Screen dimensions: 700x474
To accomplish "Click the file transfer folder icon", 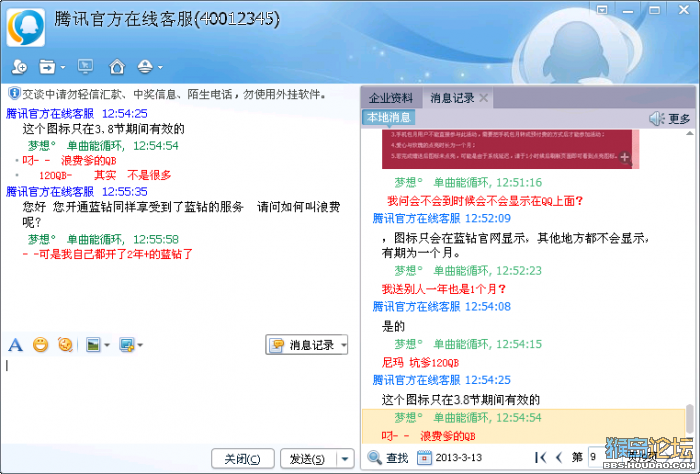I will point(46,67).
